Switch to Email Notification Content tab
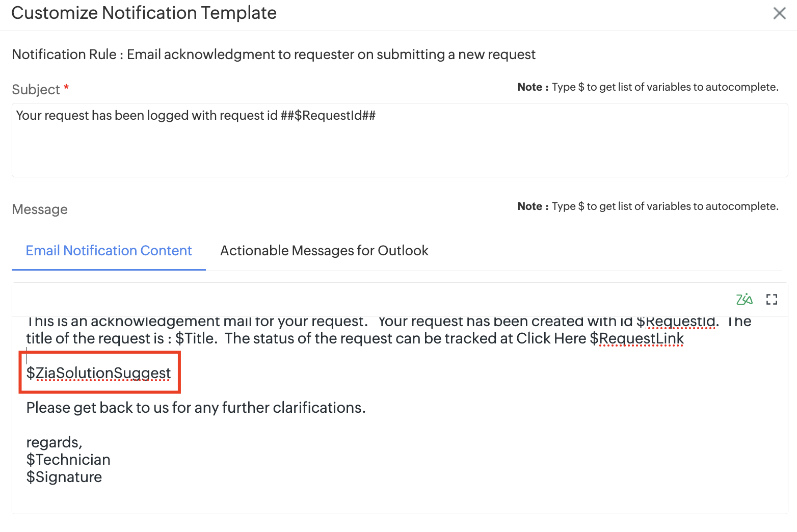The width and height of the screenshot is (797, 532). [x=109, y=251]
